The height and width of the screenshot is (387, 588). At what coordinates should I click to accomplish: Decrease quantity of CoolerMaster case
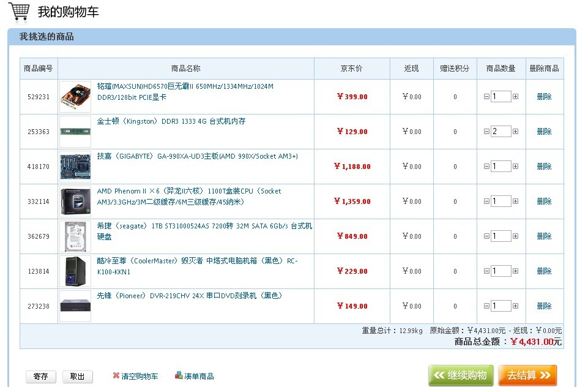tap(486, 271)
